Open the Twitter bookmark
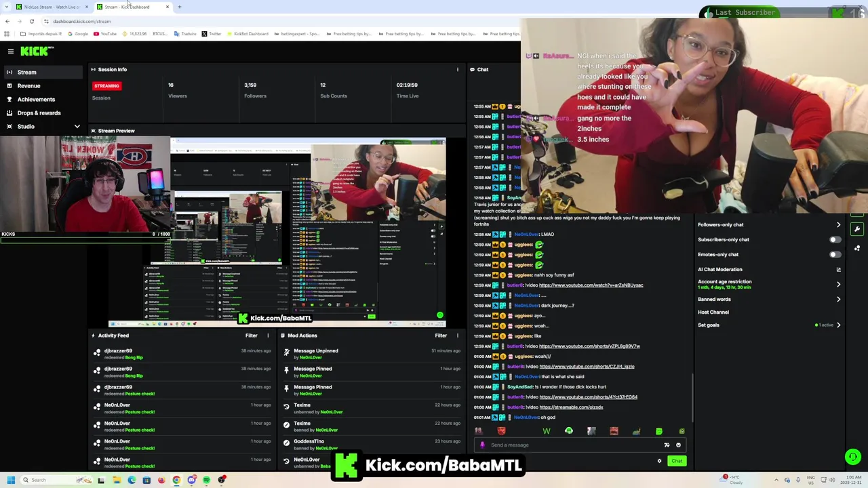The width and height of the screenshot is (868, 488). [x=211, y=34]
